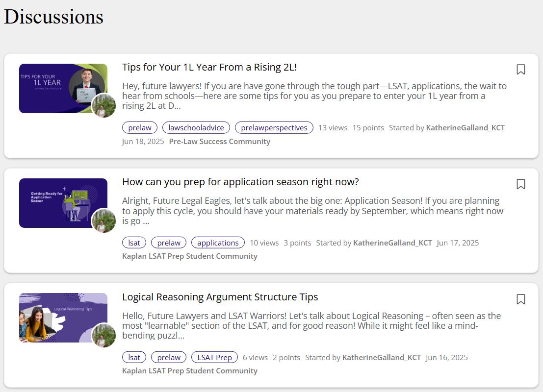The width and height of the screenshot is (543, 392).
Task: Select the "prelaw" tag on the 1L post
Action: (x=139, y=127)
